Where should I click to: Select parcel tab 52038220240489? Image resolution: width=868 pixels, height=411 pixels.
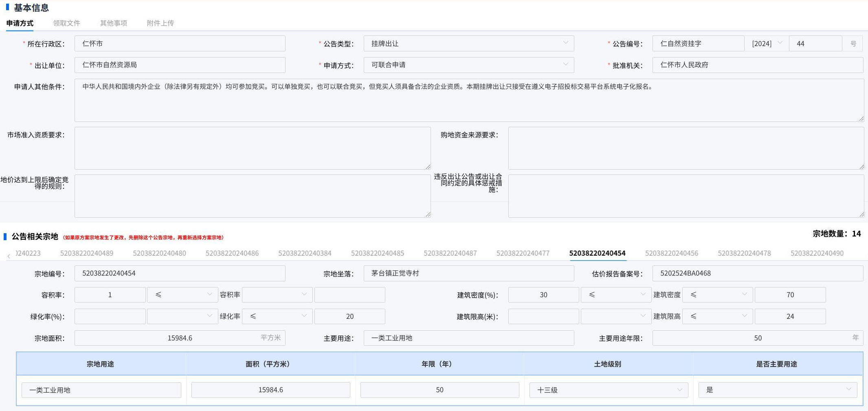(x=87, y=253)
